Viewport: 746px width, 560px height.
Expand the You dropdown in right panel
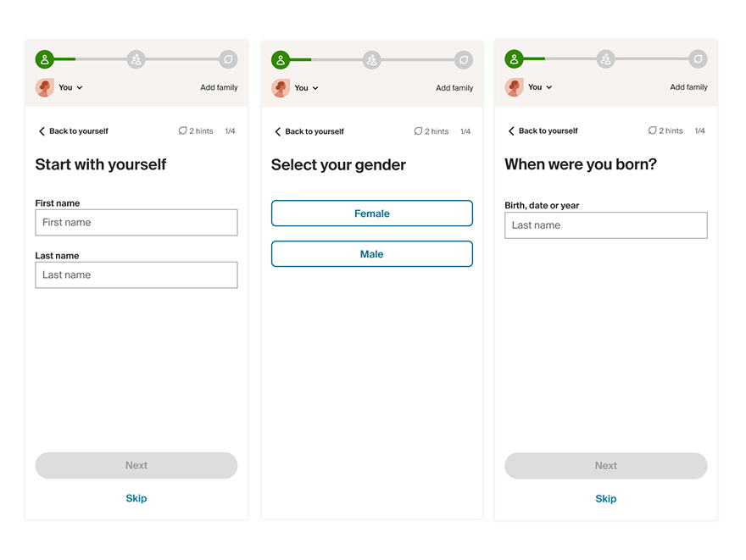click(541, 87)
